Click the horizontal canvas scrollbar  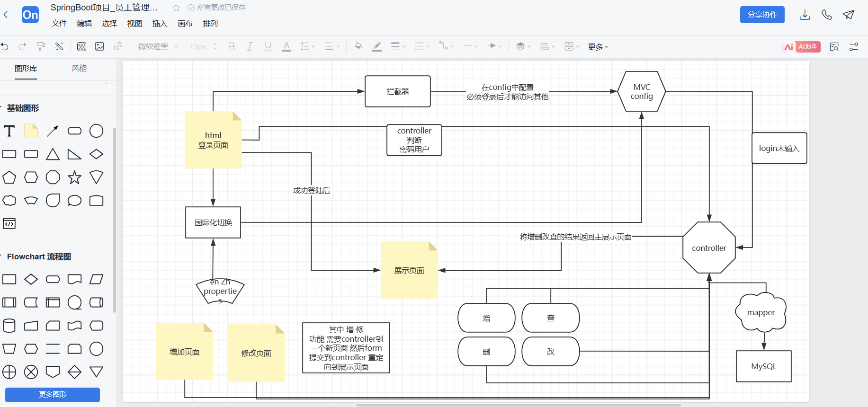(519, 405)
